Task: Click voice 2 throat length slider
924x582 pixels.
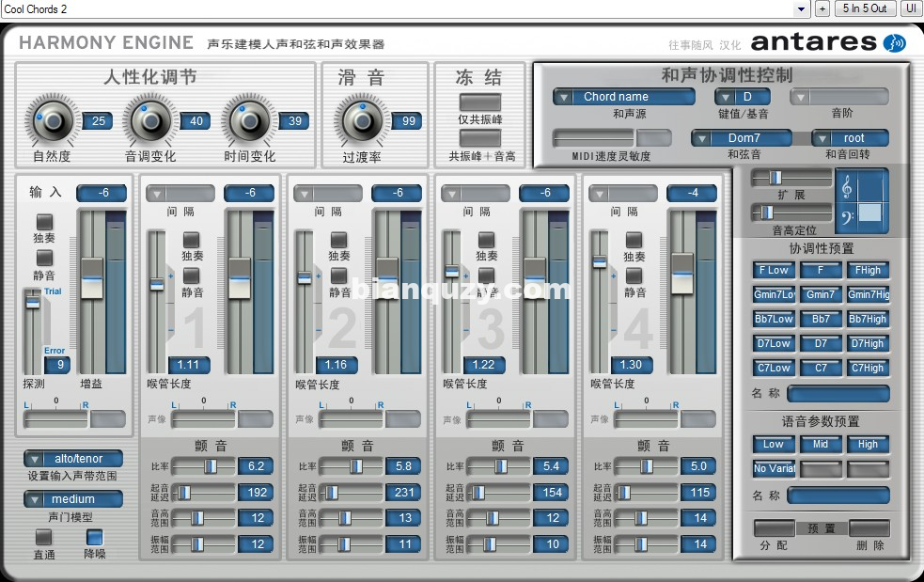Action: coord(304,302)
